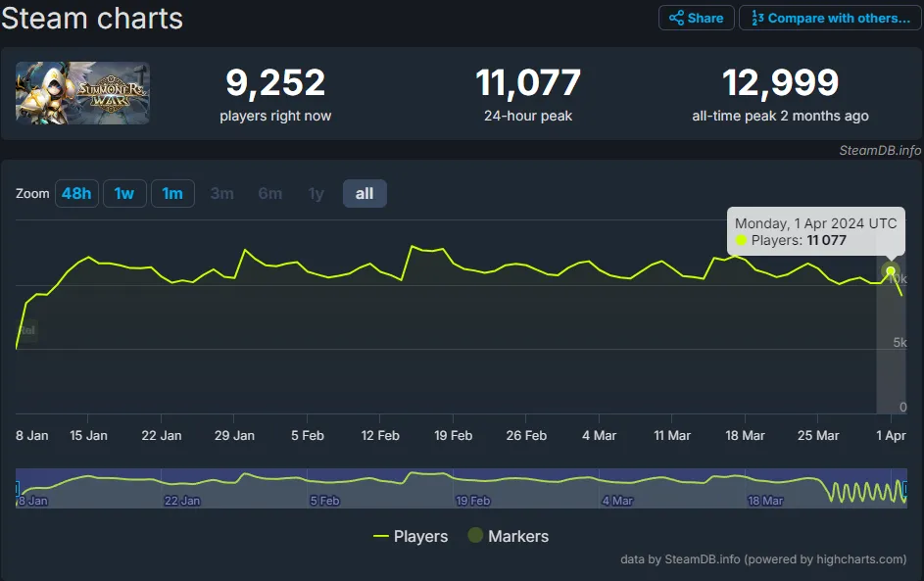Click the left navigator range handle
The height and width of the screenshot is (581, 924).
tap(17, 488)
